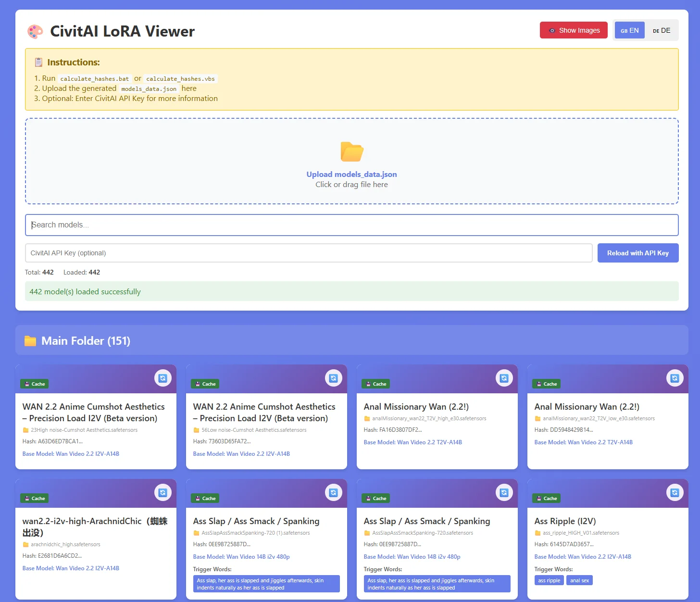Refresh the ArachnidChic model card

162,493
